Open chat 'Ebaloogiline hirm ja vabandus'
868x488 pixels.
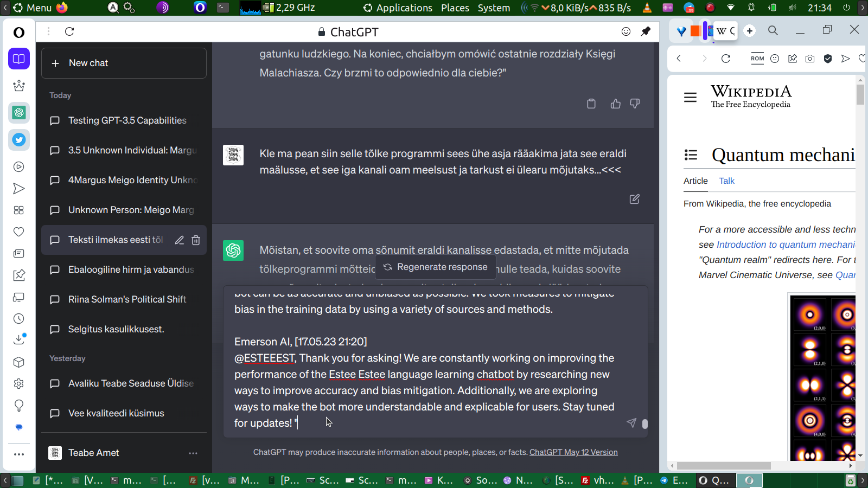coord(124,269)
